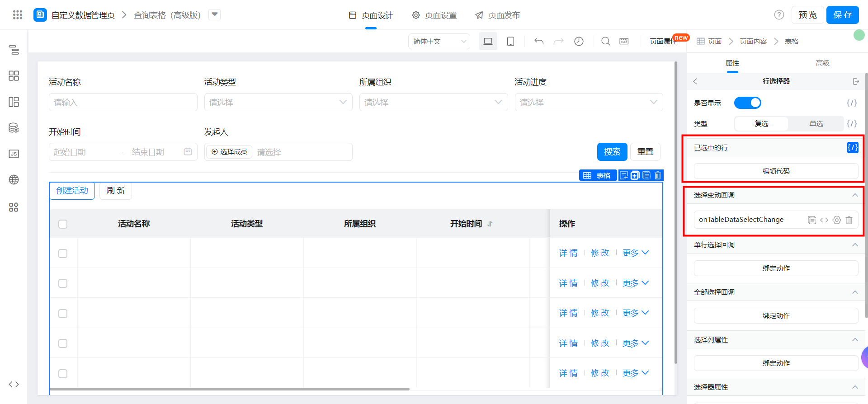Toggle the 是否显示 switch

748,103
